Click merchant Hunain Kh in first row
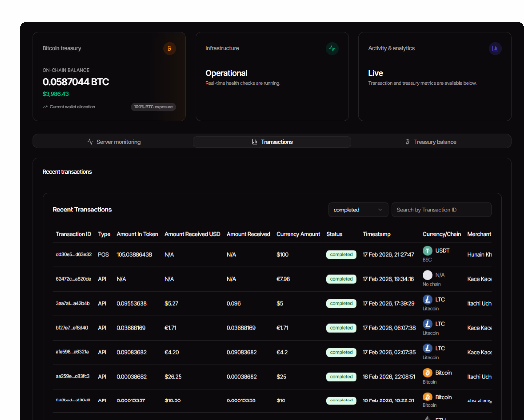The image size is (524, 420). coord(479,255)
